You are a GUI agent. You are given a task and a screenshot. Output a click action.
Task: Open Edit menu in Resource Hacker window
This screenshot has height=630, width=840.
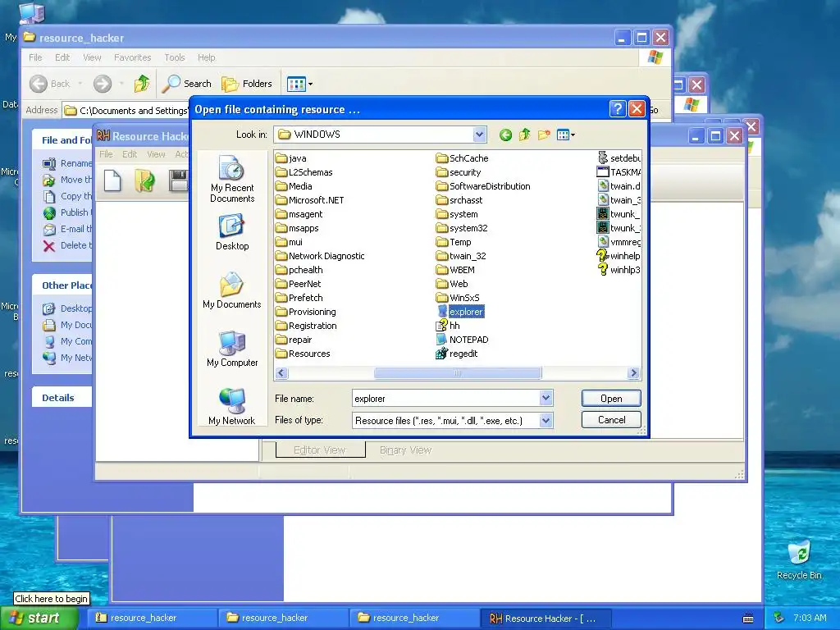pyautogui.click(x=130, y=154)
